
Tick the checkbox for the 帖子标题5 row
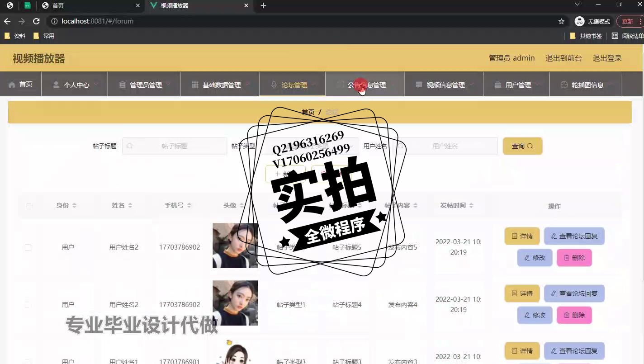click(x=28, y=247)
